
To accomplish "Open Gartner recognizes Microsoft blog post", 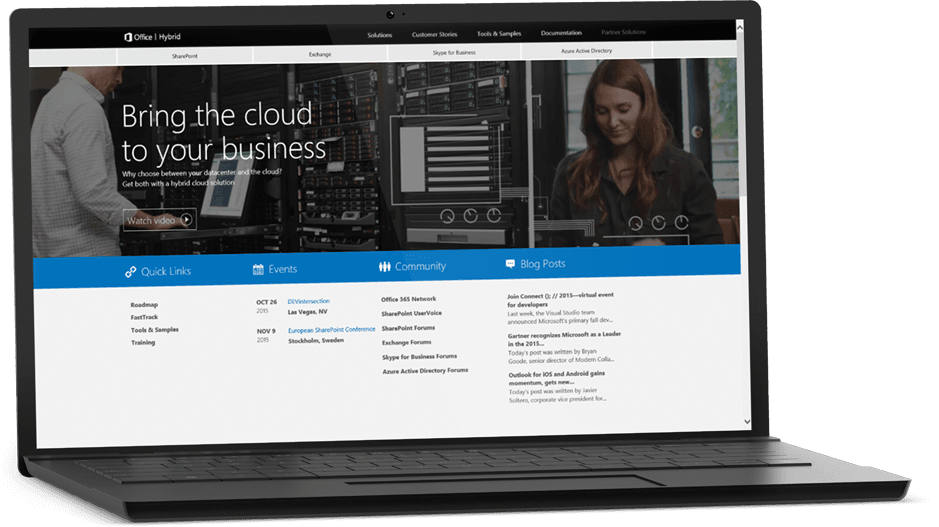I will pos(564,339).
